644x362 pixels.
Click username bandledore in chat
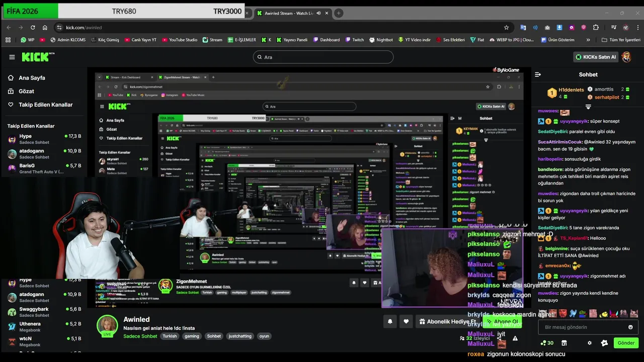coord(550,169)
